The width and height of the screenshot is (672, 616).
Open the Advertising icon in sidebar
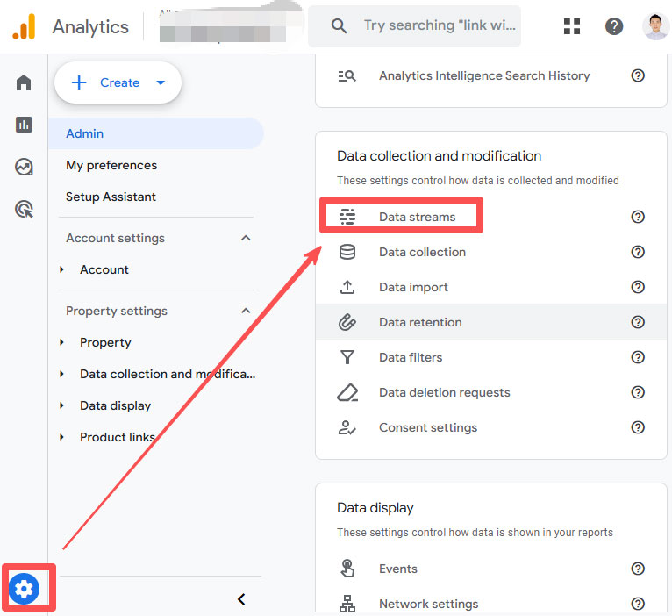[x=24, y=209]
